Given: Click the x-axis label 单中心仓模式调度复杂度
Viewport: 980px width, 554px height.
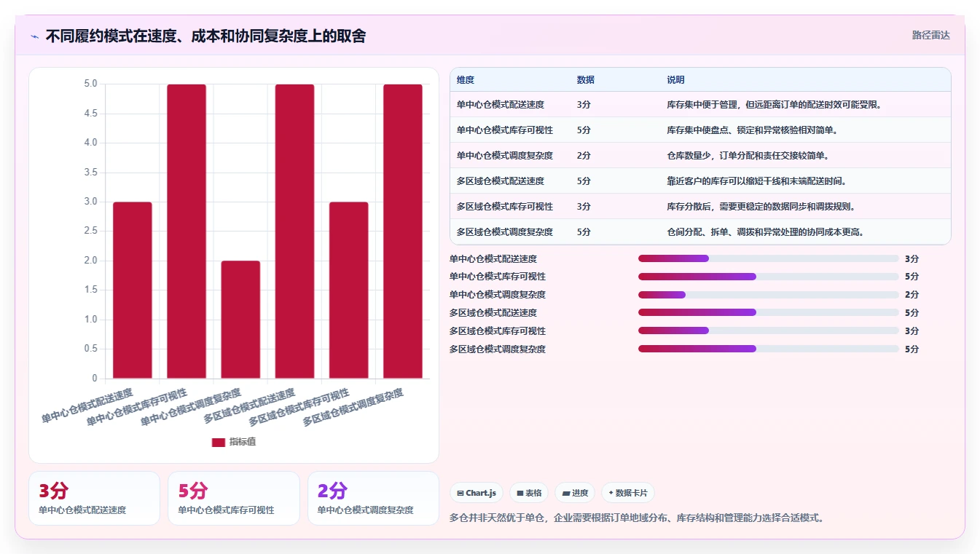Looking at the screenshot, I should pyautogui.click(x=190, y=407).
